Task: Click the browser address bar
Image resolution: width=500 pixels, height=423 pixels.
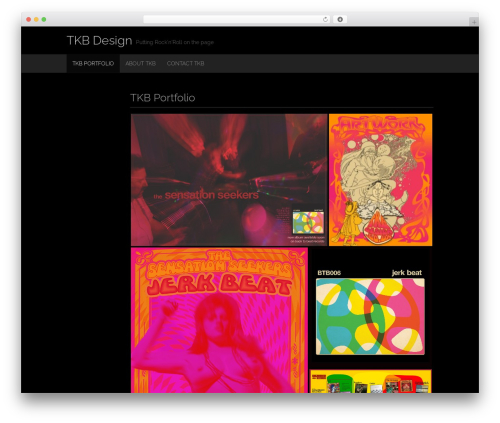Action: [237, 19]
